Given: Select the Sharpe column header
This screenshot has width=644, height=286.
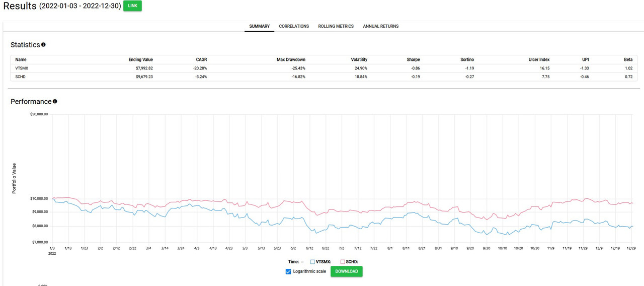Looking at the screenshot, I should point(414,59).
